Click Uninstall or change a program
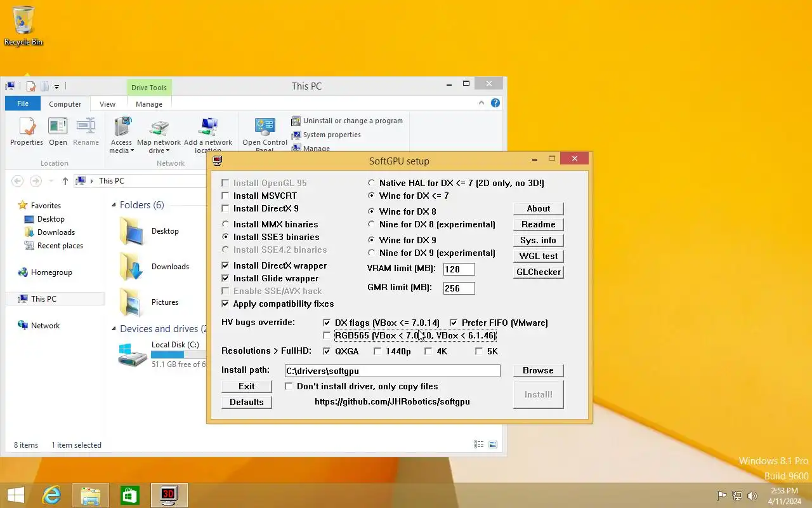Viewport: 812px width, 508px height. [x=347, y=121]
